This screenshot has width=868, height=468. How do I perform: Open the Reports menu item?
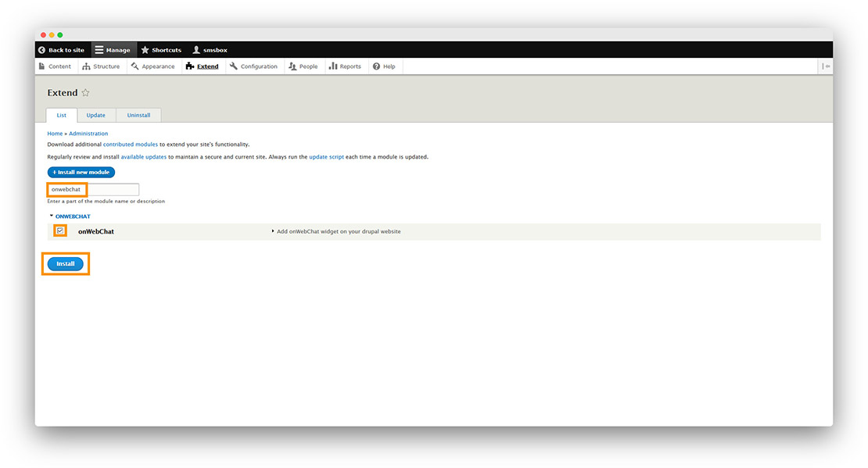click(x=345, y=66)
